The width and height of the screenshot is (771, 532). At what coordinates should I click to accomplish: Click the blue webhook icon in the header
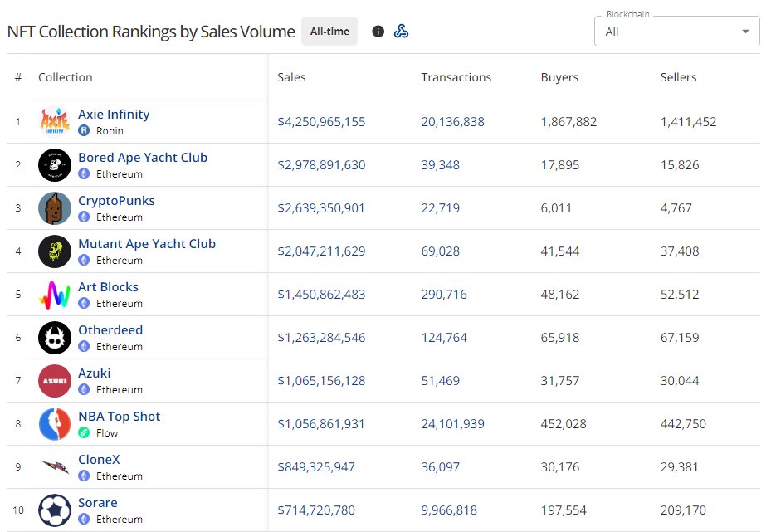(x=401, y=32)
